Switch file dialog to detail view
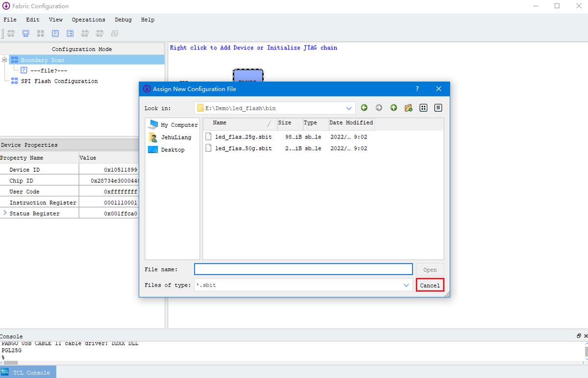Image resolution: width=588 pixels, height=378 pixels. [439, 108]
